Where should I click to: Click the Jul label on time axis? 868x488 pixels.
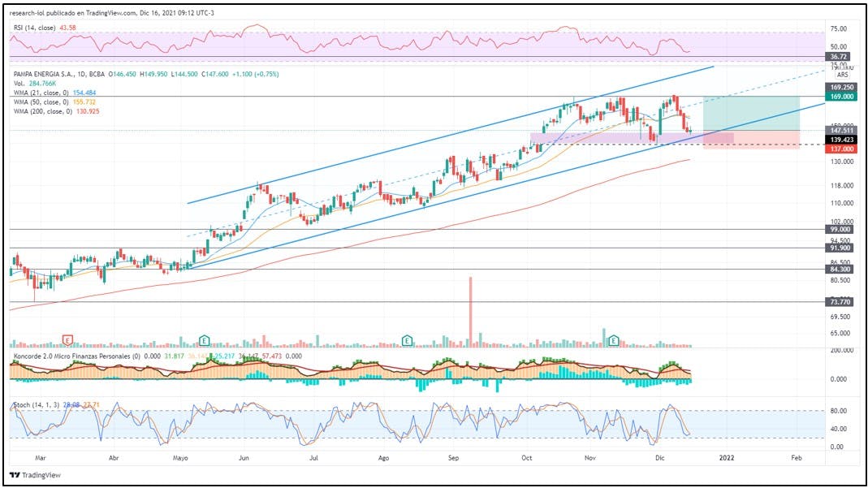pyautogui.click(x=313, y=458)
